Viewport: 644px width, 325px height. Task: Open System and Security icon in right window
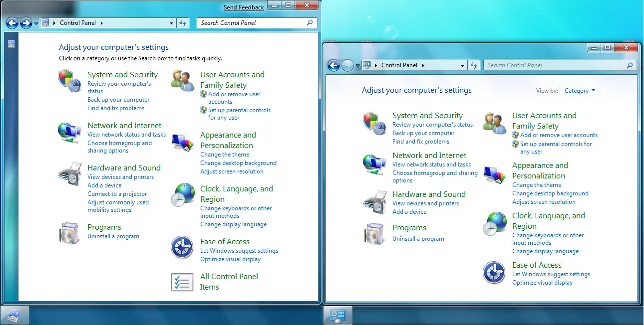[x=374, y=123]
